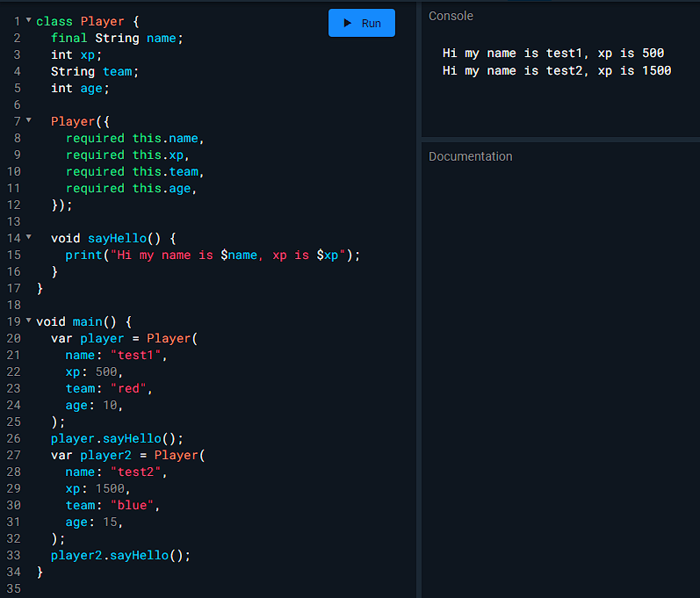Click 'String team;' declaration
Screen dimensions: 700x598
click(95, 71)
